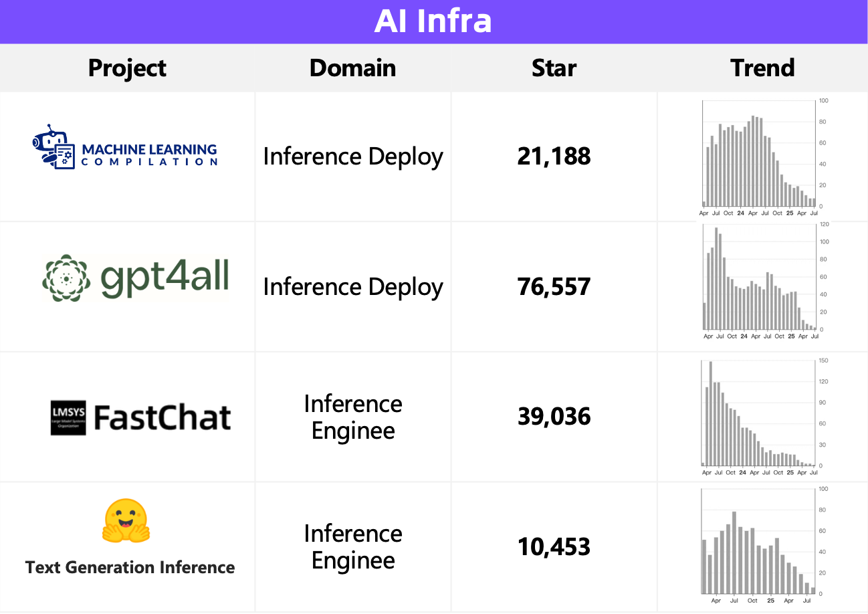Viewport: 868px width, 614px height.
Task: Click the gpt4all flower logo icon
Action: (66, 278)
